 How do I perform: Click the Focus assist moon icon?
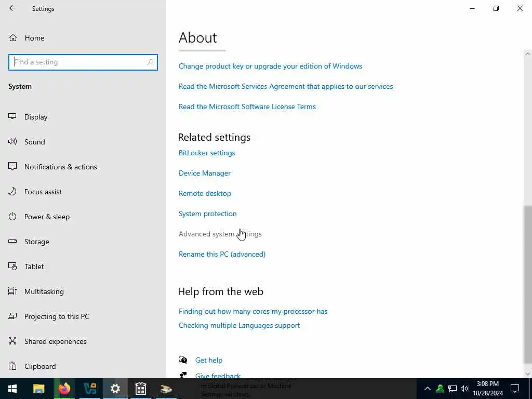click(12, 191)
